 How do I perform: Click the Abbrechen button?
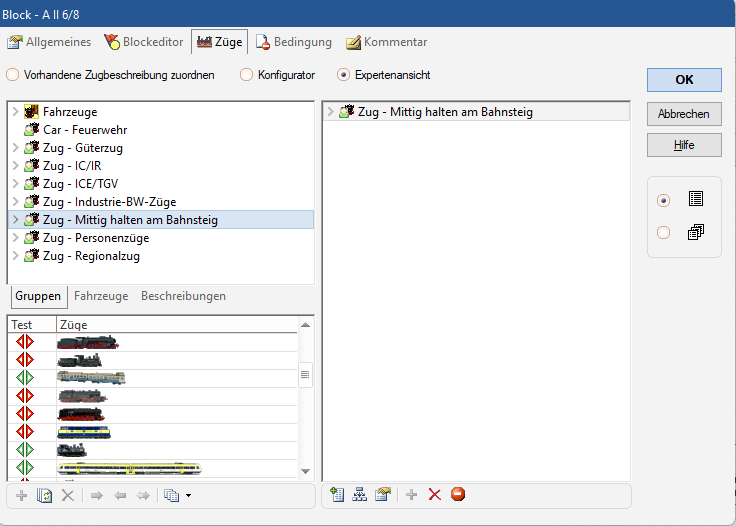pos(684,114)
